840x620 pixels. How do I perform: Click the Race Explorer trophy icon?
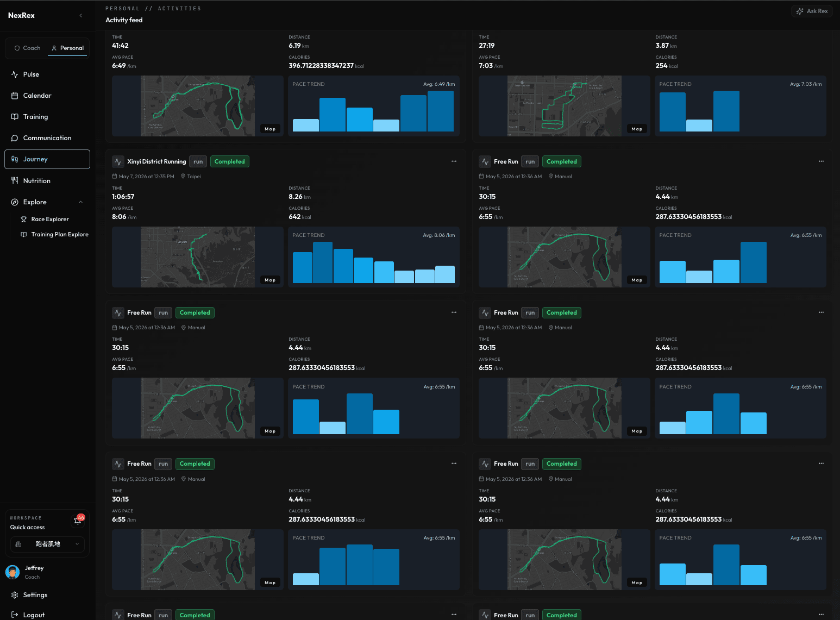click(x=24, y=219)
